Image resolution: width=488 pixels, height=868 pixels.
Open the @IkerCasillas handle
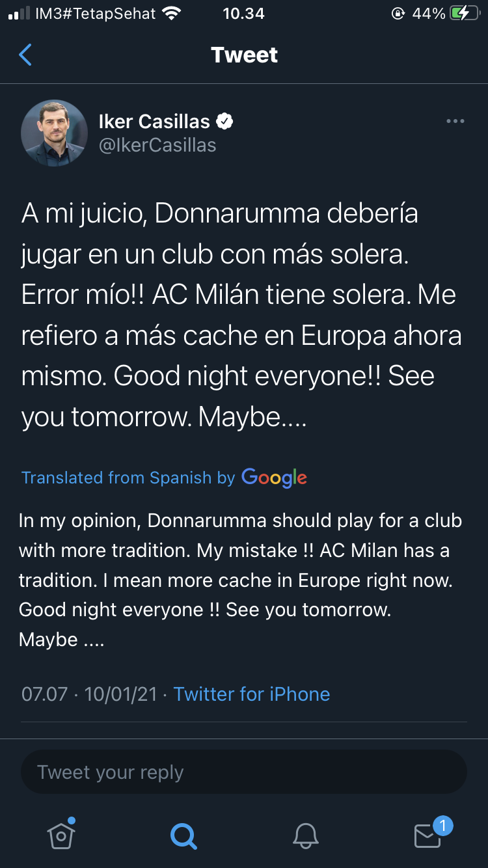(157, 145)
